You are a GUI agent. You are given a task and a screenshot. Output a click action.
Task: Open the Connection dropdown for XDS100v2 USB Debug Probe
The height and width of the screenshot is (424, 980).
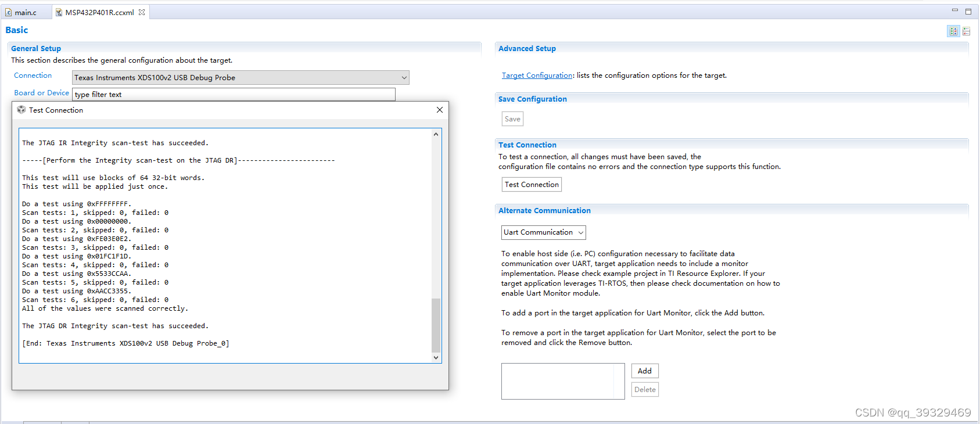click(x=240, y=77)
